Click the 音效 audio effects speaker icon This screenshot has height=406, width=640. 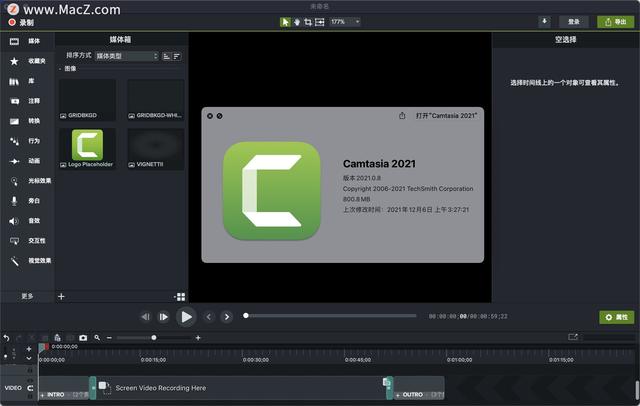(14, 221)
